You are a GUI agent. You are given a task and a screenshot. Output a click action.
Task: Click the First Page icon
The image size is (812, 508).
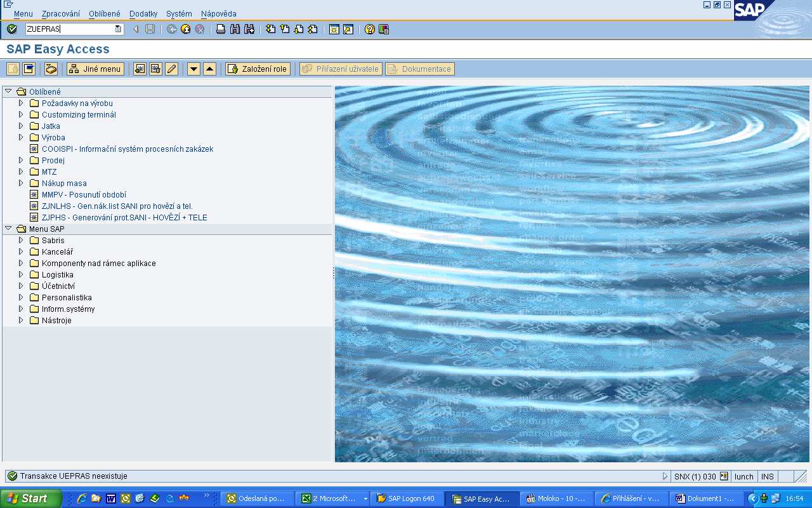point(271,29)
